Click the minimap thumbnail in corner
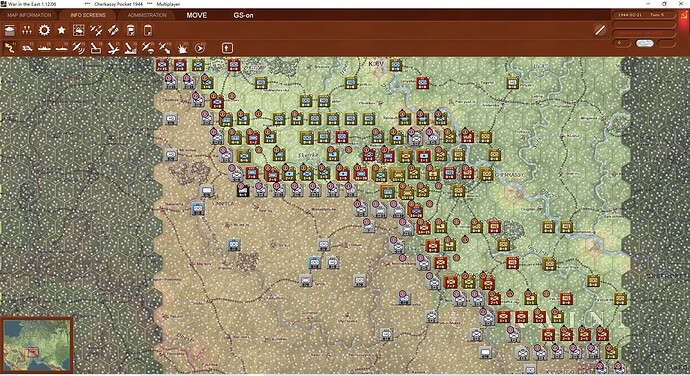 pyautogui.click(x=37, y=345)
